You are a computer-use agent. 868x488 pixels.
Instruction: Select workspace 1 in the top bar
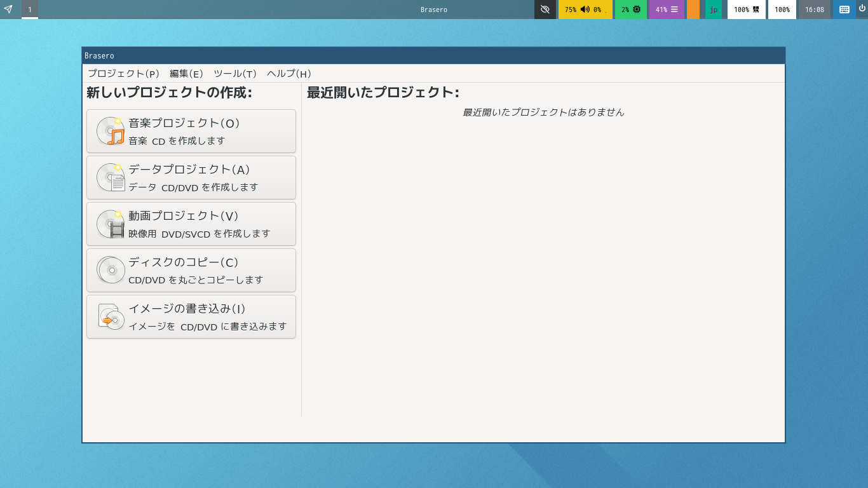click(30, 10)
